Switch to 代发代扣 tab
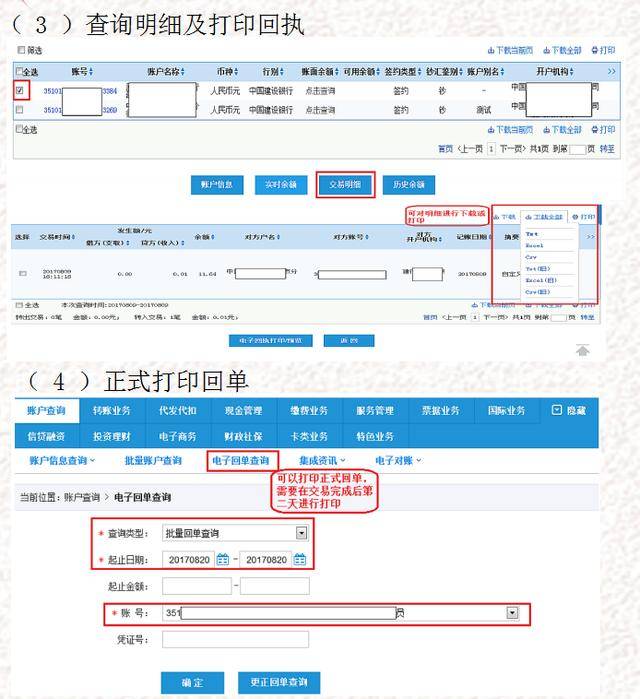 (x=177, y=411)
